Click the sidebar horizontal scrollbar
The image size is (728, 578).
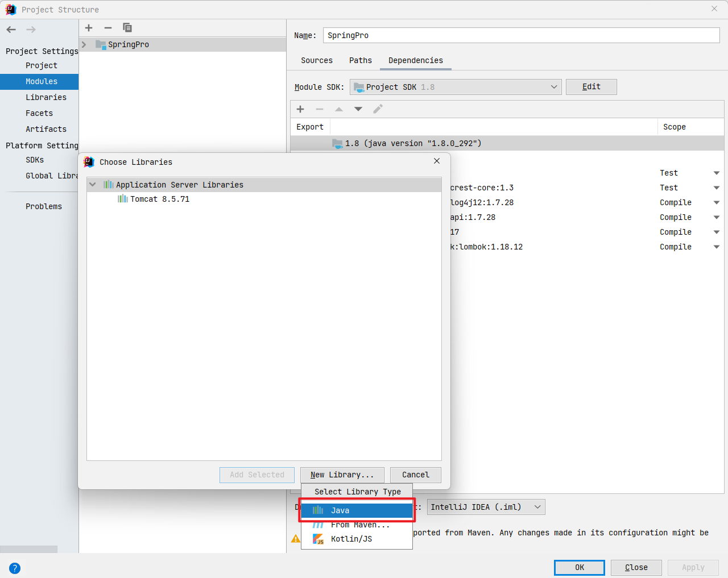28,549
